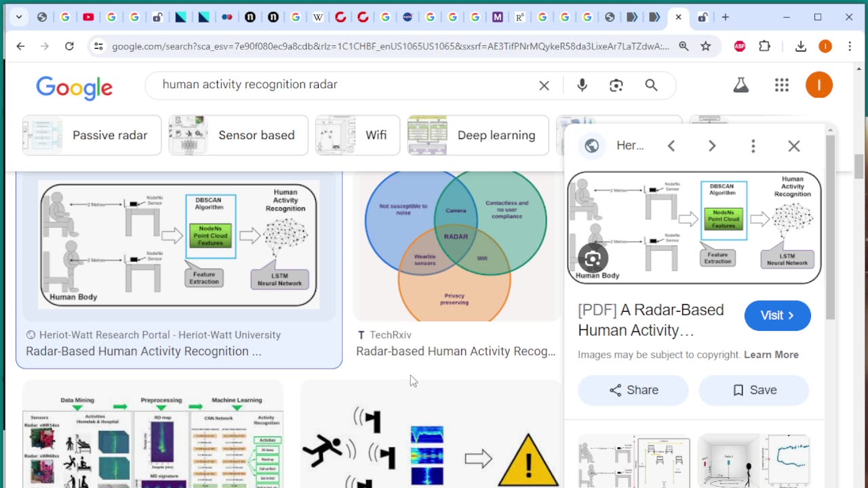Search inside the image with Lens button
This screenshot has height=488, width=868.
pyautogui.click(x=593, y=258)
